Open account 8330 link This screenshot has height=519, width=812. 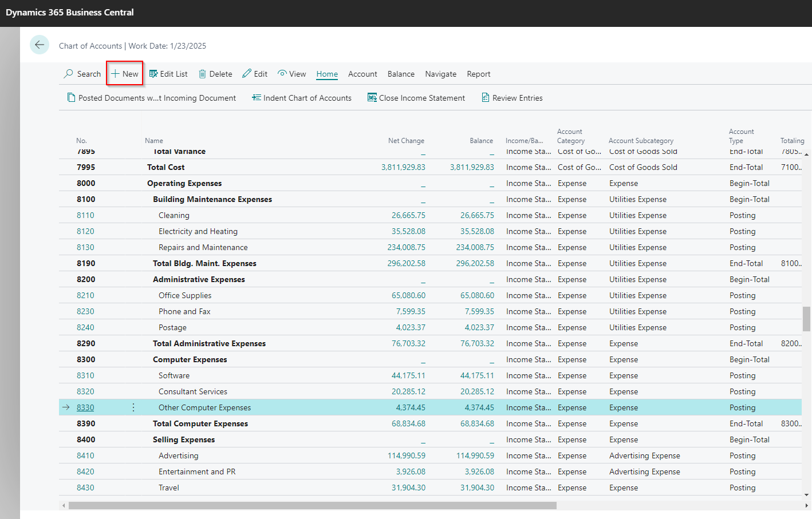(85, 407)
